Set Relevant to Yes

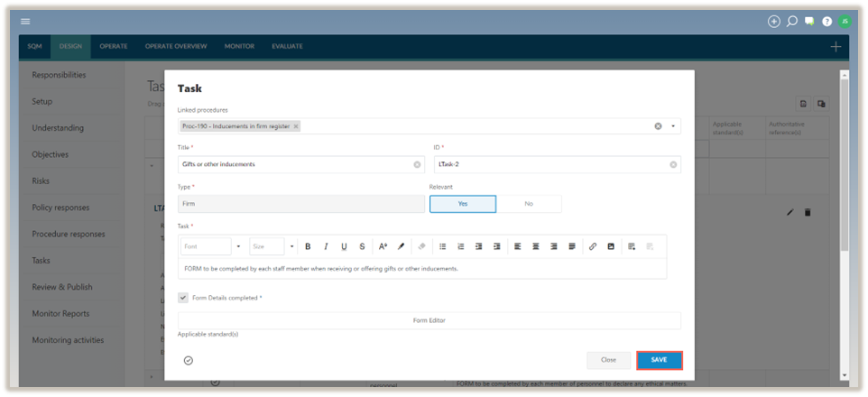(462, 204)
